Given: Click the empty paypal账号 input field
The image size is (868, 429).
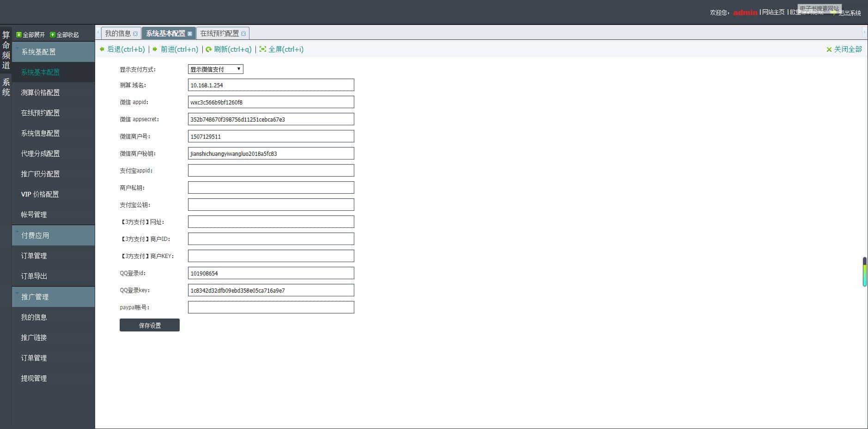Looking at the screenshot, I should point(271,307).
